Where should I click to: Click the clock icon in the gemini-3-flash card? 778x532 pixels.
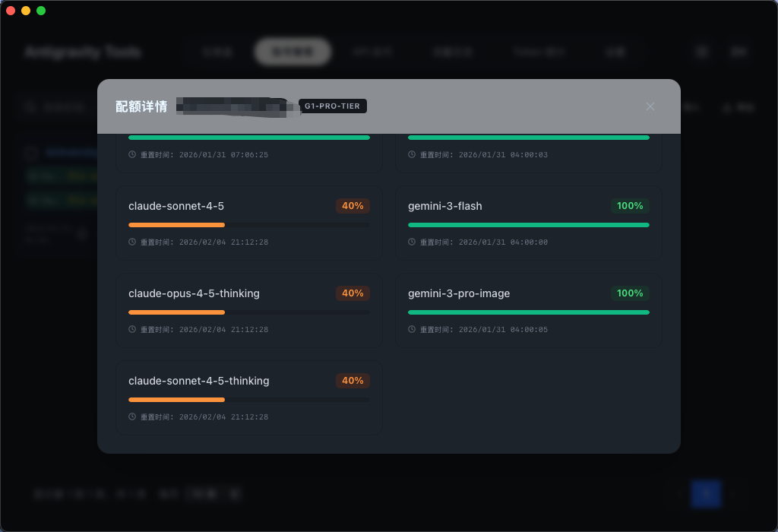(x=412, y=242)
